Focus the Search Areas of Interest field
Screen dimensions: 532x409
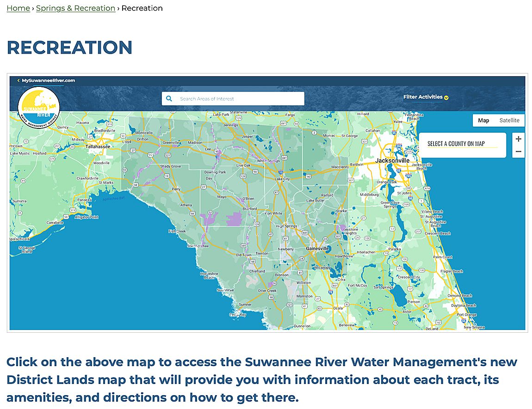(x=238, y=98)
